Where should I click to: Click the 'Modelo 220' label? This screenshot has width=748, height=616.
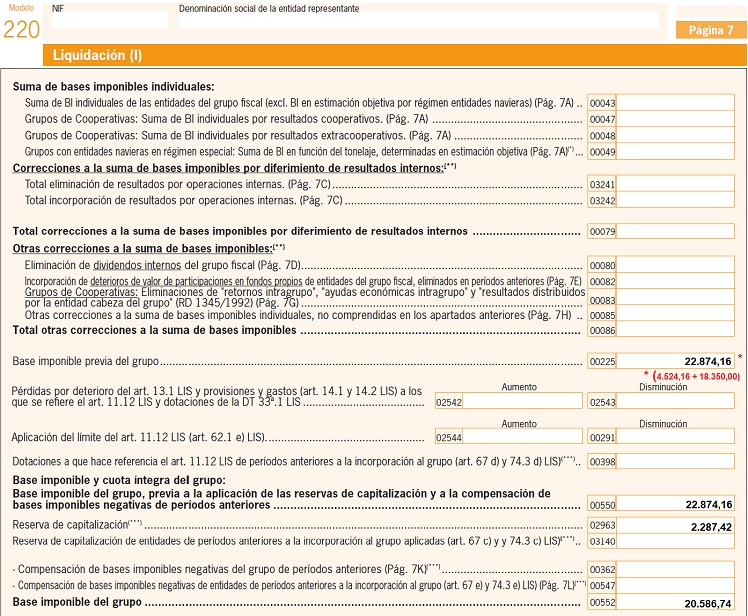(21, 23)
